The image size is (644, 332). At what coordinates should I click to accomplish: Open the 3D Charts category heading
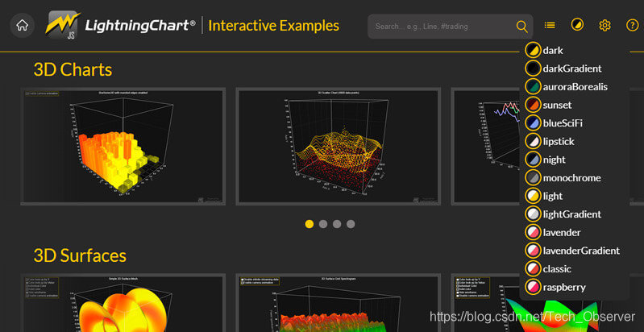click(73, 70)
